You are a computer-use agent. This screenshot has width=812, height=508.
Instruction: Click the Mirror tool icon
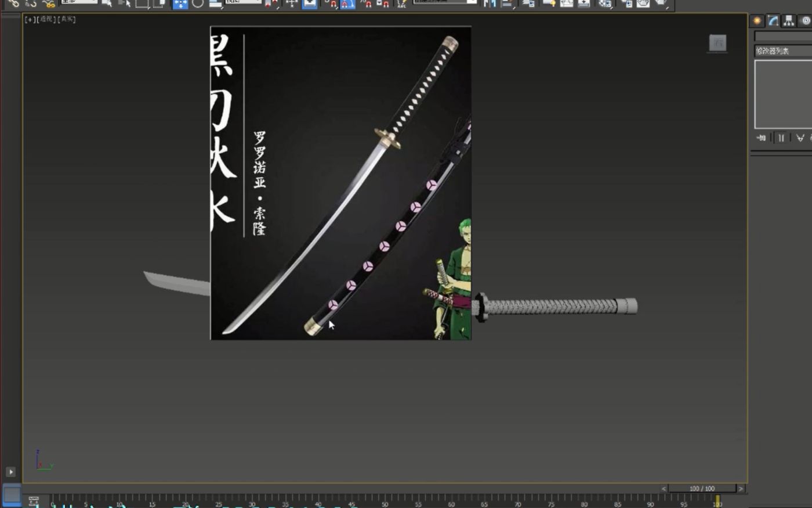[x=490, y=3]
